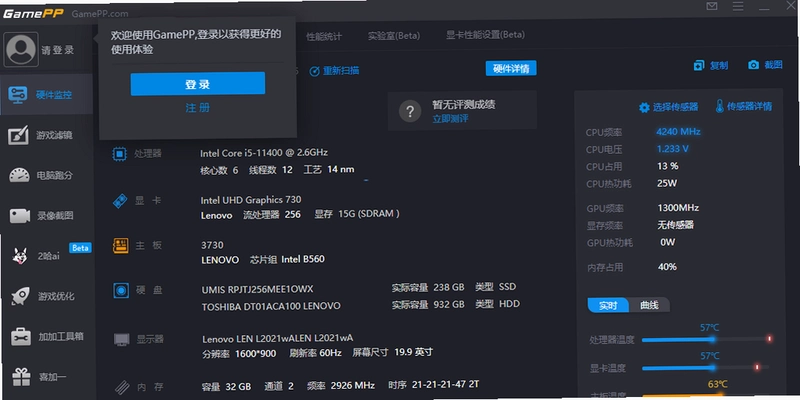Viewport: 800px width, 400px height.
Task: Select the 曲线 curve toggle
Action: tap(648, 305)
